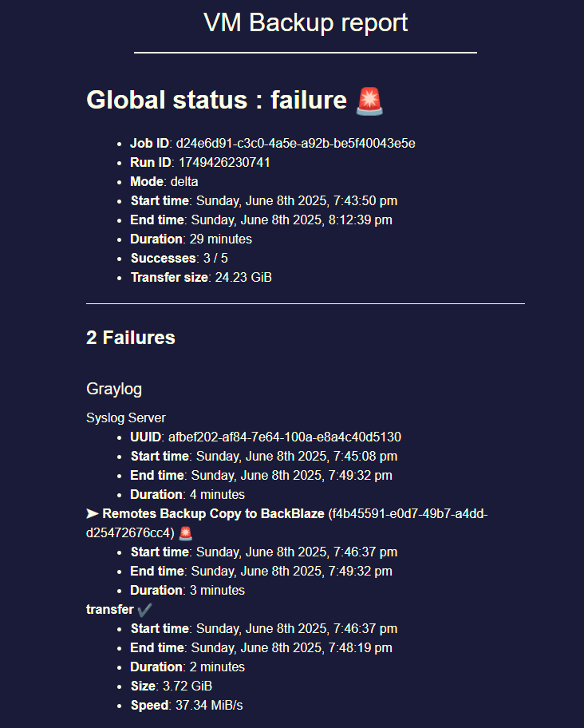The width and height of the screenshot is (584, 728).
Task: Click the Run ID number 1749426230741
Action: coord(224,163)
